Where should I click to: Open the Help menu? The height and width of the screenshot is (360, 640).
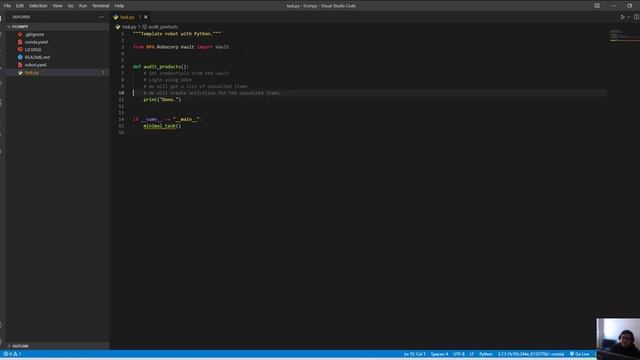(x=119, y=6)
